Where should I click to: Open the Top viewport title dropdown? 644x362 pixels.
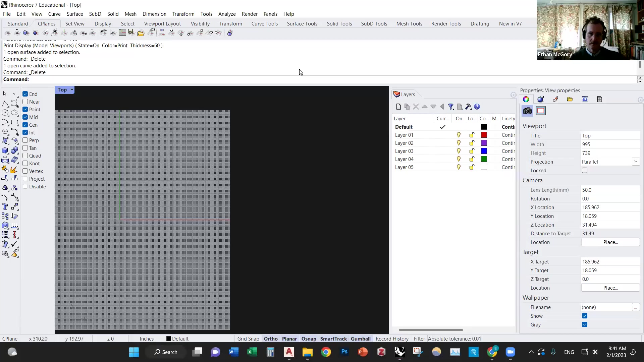(x=72, y=90)
